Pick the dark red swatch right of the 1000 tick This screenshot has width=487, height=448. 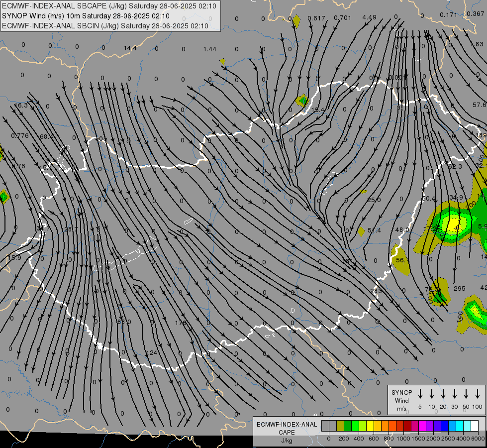[407, 426]
